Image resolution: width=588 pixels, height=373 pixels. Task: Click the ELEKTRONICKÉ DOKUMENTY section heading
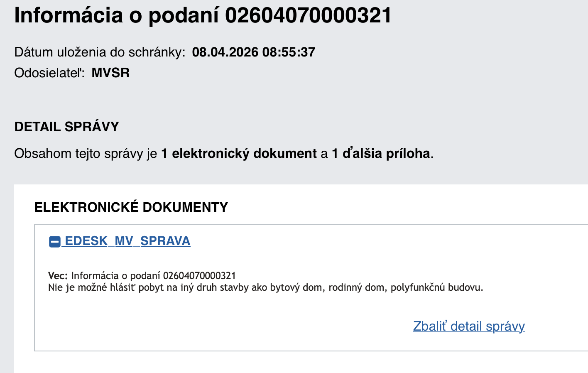[131, 207]
